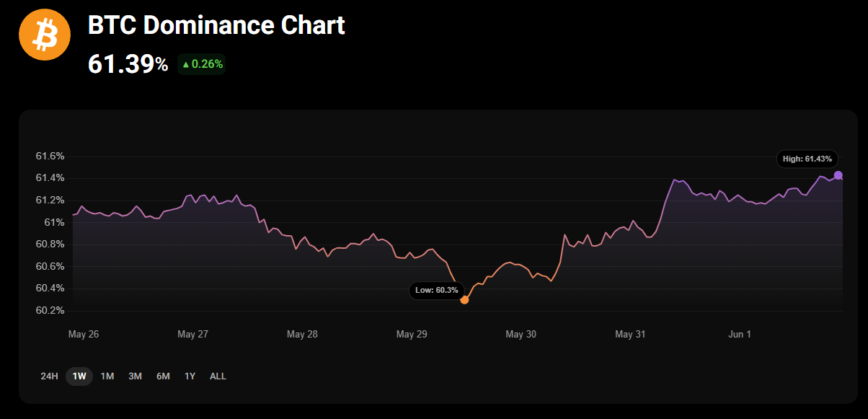
Task: Click the BTC Dominance Chart title
Action: pos(216,25)
